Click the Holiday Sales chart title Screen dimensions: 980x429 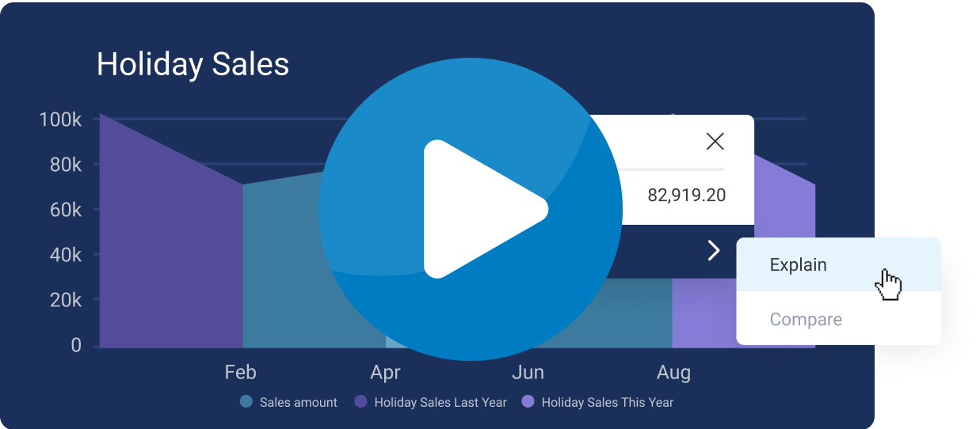coord(193,64)
